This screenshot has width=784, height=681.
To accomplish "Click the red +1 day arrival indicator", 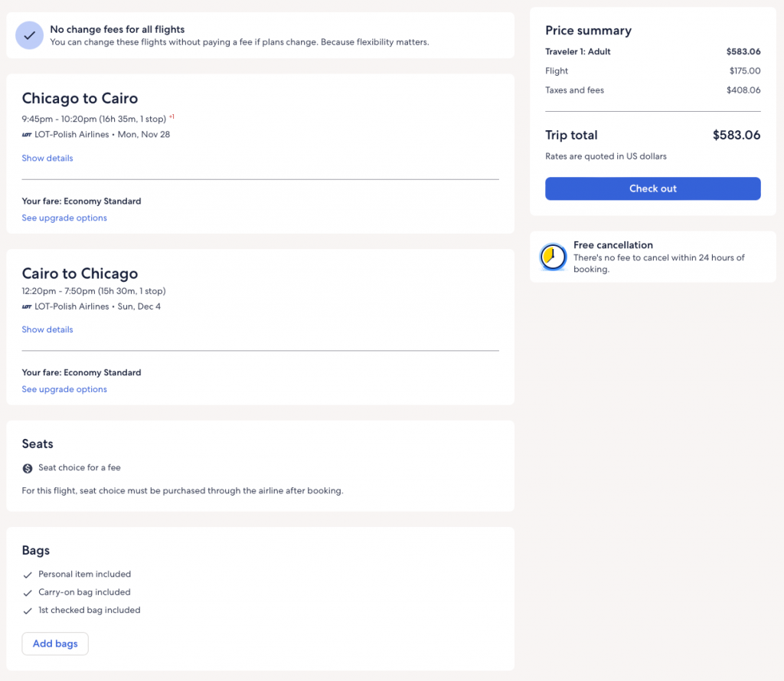I will pyautogui.click(x=171, y=117).
